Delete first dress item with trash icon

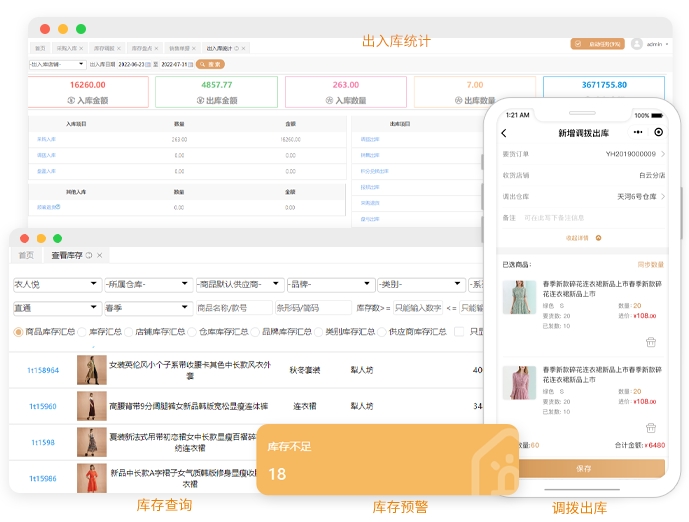pyautogui.click(x=651, y=342)
